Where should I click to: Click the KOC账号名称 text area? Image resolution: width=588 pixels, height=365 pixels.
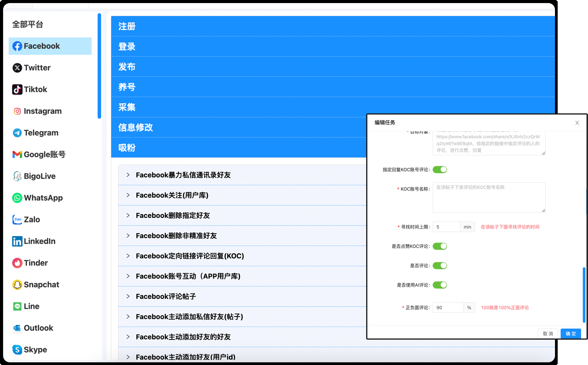pyautogui.click(x=489, y=197)
